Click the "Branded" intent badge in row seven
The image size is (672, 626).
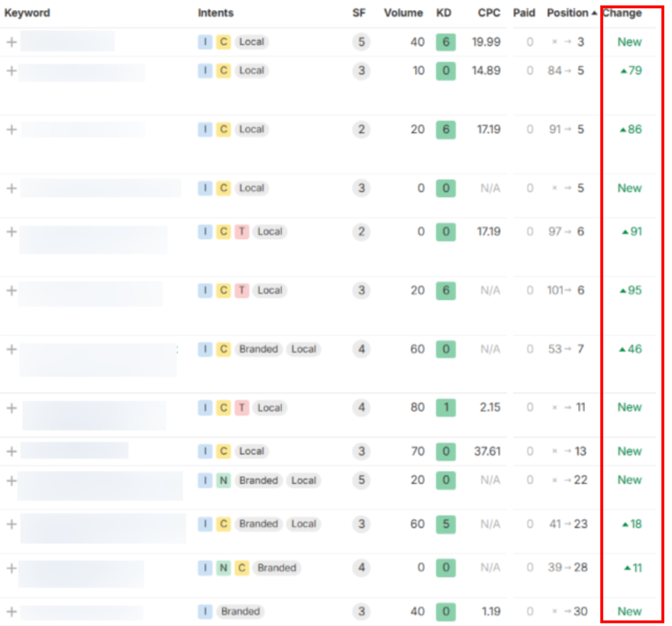click(258, 349)
